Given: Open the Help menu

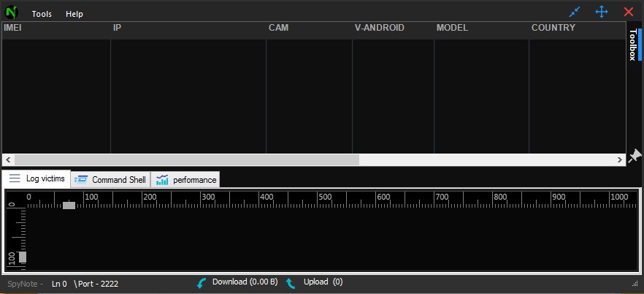Looking at the screenshot, I should [74, 14].
